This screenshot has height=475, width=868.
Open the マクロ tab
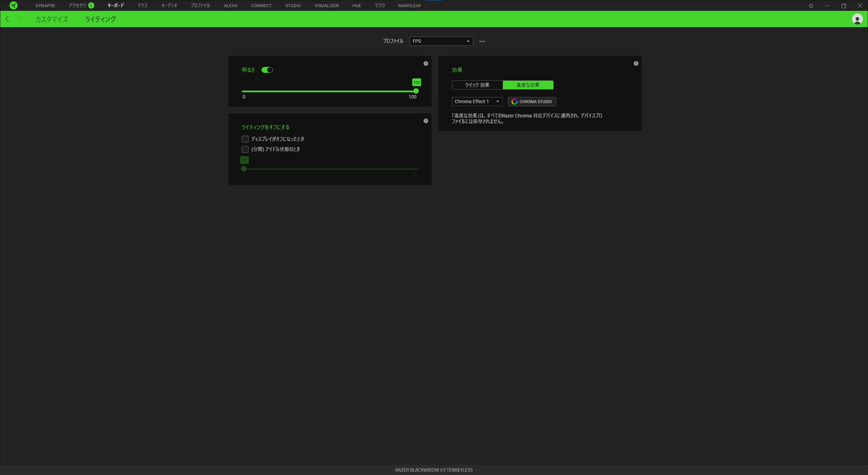tap(380, 5)
